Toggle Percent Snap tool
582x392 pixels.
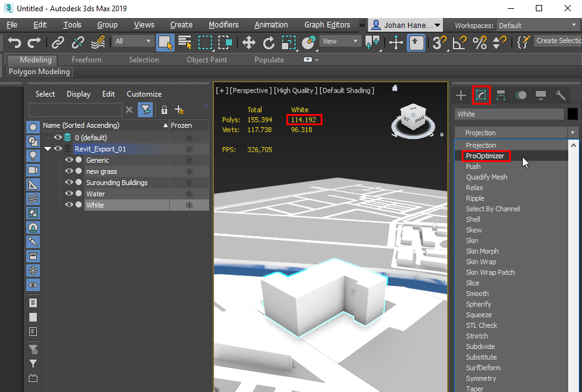[x=480, y=42]
